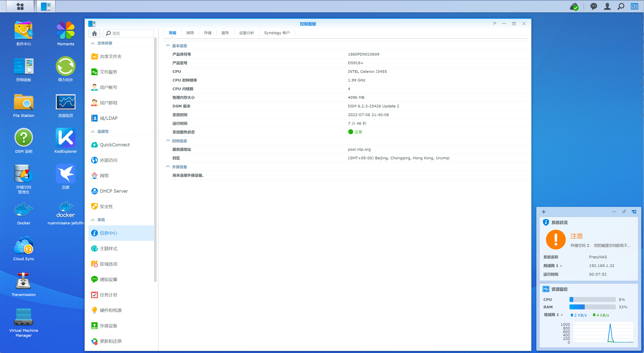Click the Control Panel 搜索 field
The height and width of the screenshot is (353, 644).
tap(128, 33)
